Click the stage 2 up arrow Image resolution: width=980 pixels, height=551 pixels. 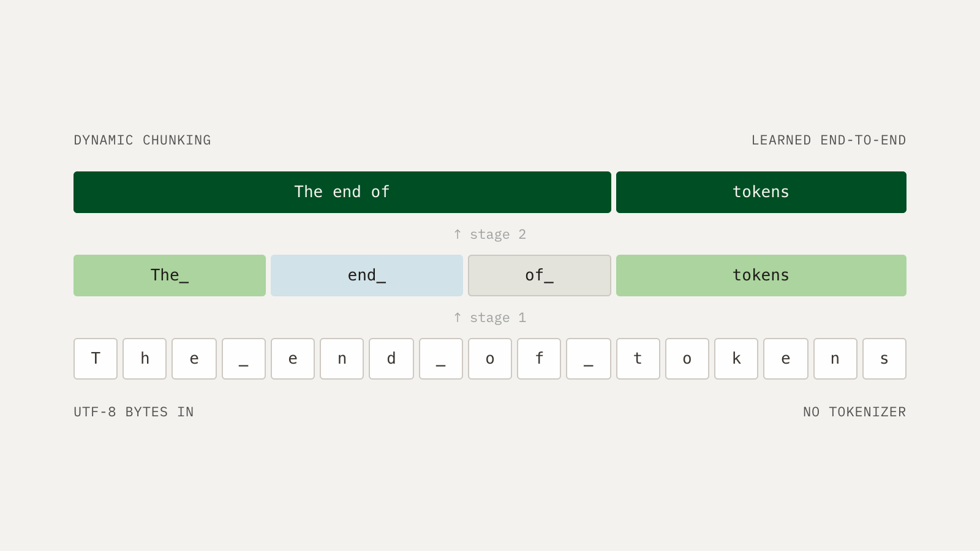[458, 234]
